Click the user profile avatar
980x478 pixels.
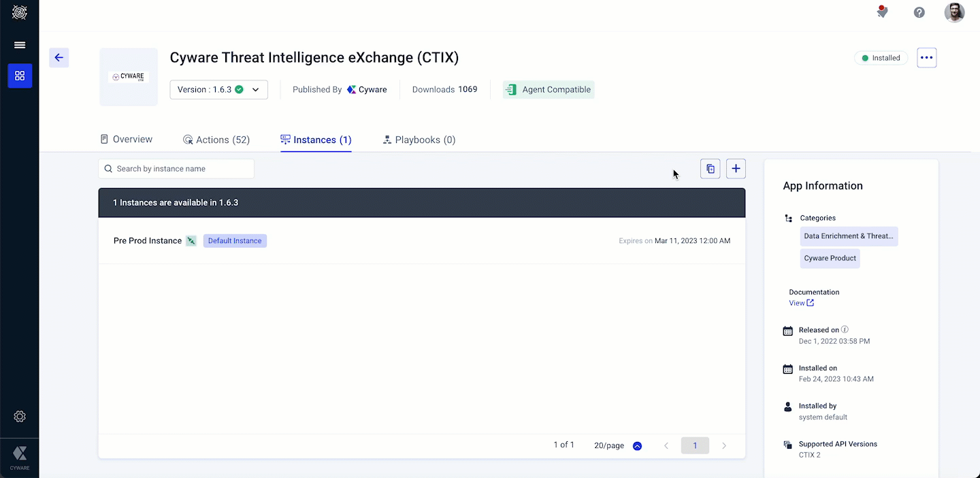coord(954,12)
